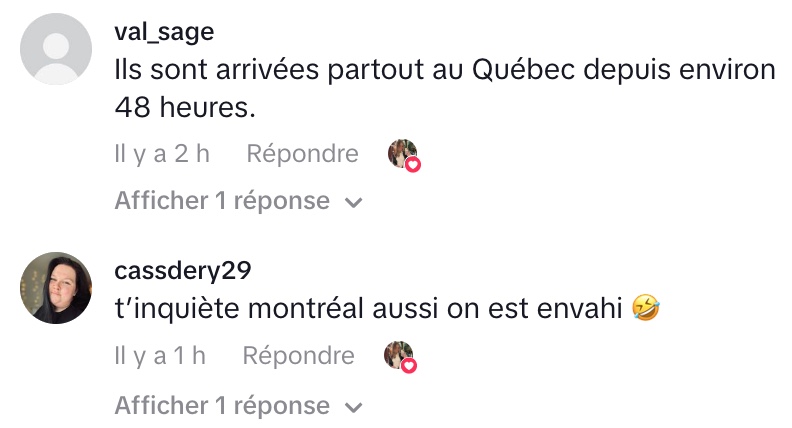This screenshot has width=792, height=428.
Task: Click the chevron arrow under val_sage's comment
Action: coord(352,203)
